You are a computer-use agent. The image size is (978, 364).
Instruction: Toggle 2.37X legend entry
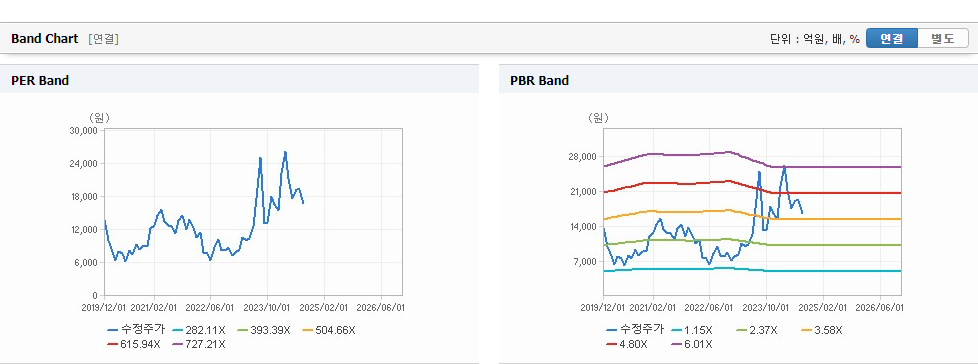tap(758, 330)
